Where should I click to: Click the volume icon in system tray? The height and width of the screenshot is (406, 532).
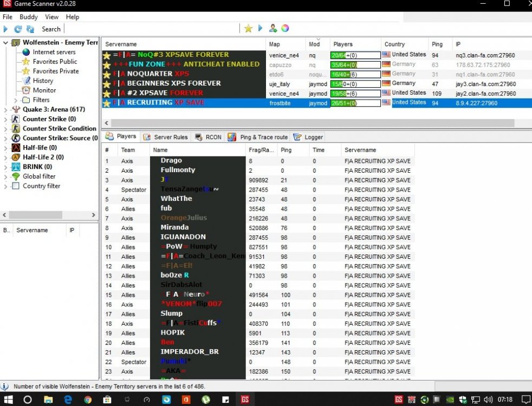click(x=488, y=400)
